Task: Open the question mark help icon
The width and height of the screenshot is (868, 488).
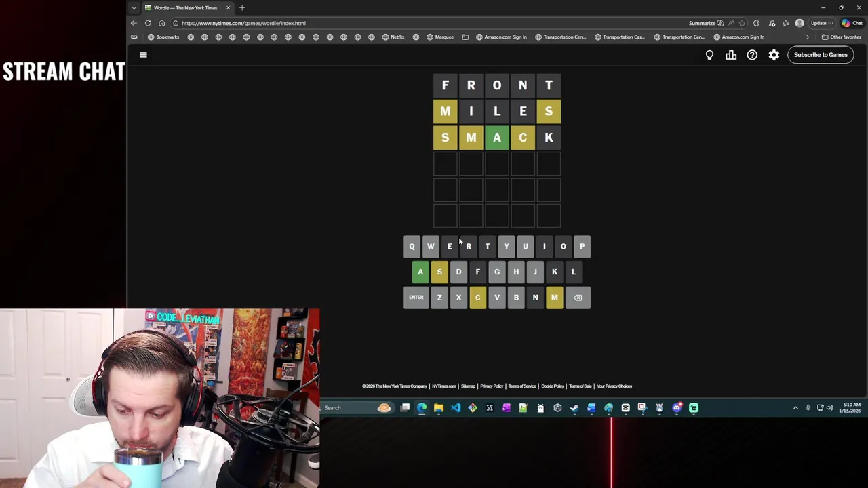Action: pyautogui.click(x=752, y=55)
